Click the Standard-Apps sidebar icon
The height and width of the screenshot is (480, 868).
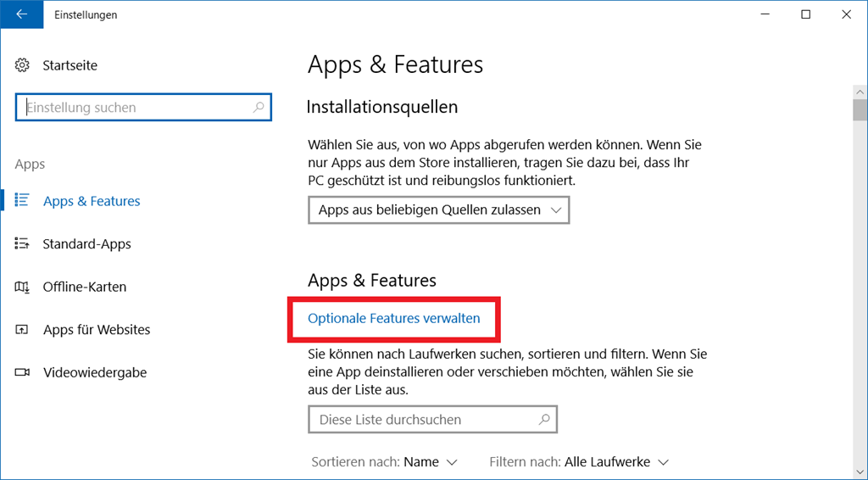(x=23, y=244)
